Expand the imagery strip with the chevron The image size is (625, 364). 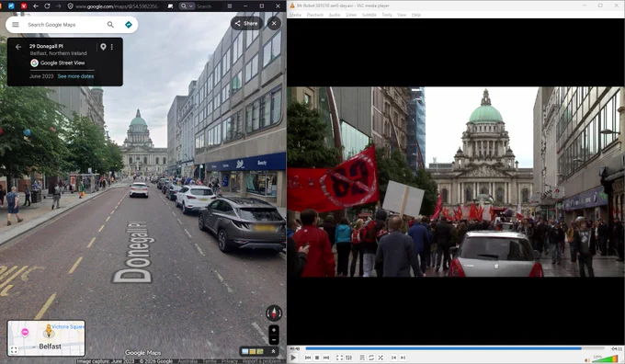pyautogui.click(x=274, y=351)
